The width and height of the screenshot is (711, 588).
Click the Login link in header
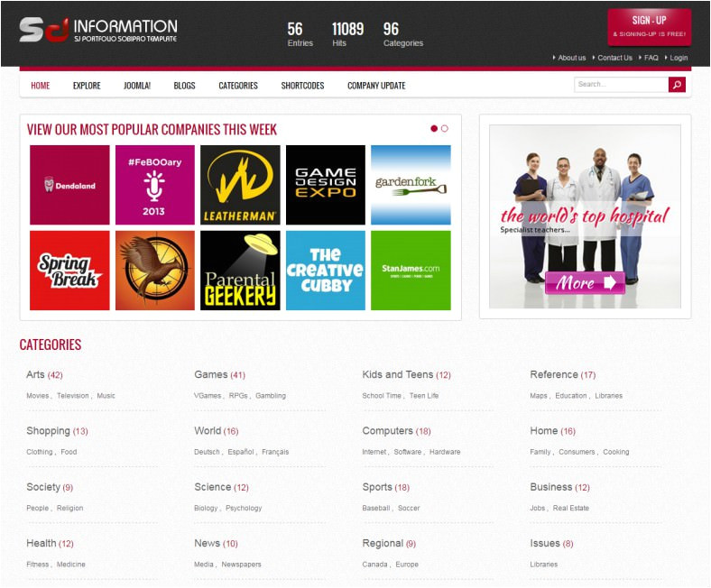(x=678, y=58)
